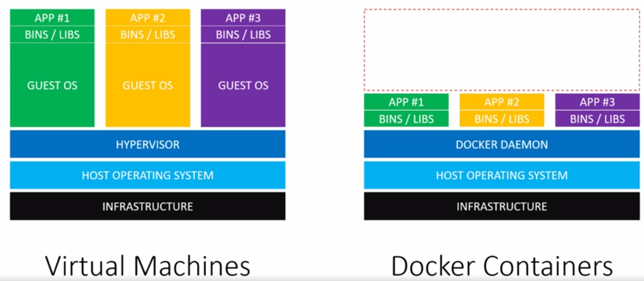Click HOST OPERATING SYSTEM under Docker Daemon

502,175
